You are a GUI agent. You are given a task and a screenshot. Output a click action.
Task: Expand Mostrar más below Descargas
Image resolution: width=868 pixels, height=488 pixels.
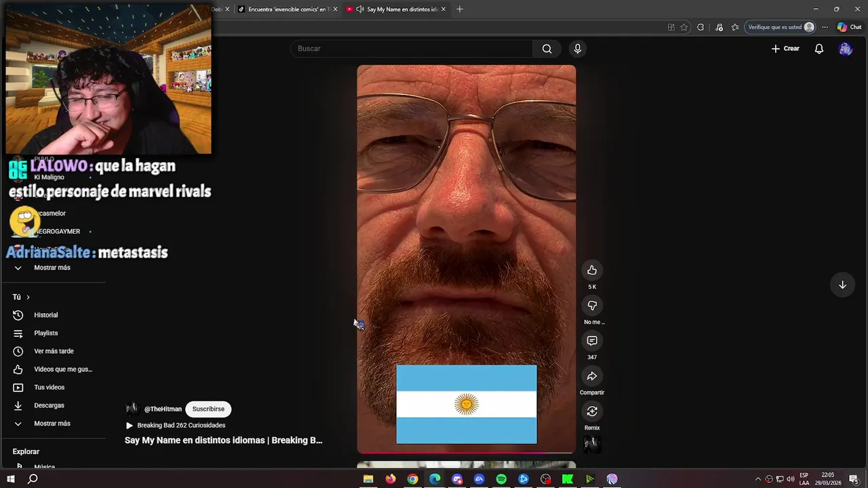[x=52, y=424]
